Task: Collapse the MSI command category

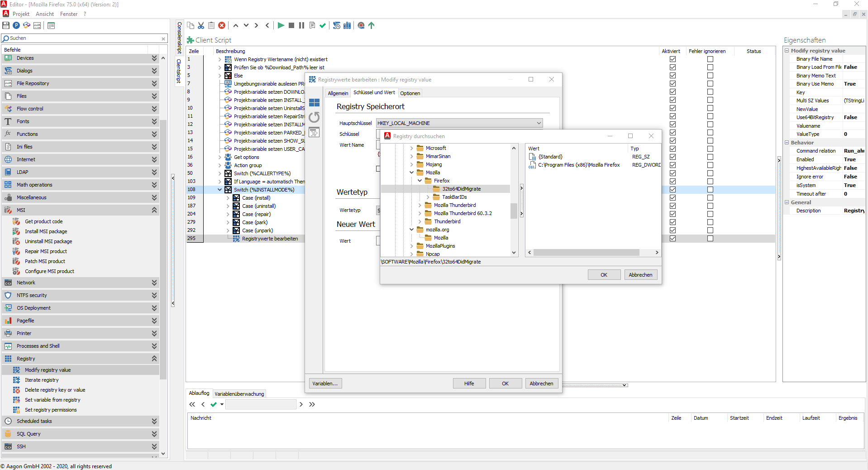Action: (x=154, y=210)
